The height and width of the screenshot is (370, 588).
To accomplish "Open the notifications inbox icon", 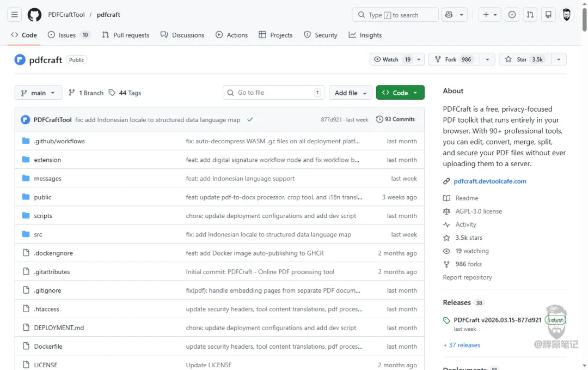I will click(x=548, y=15).
